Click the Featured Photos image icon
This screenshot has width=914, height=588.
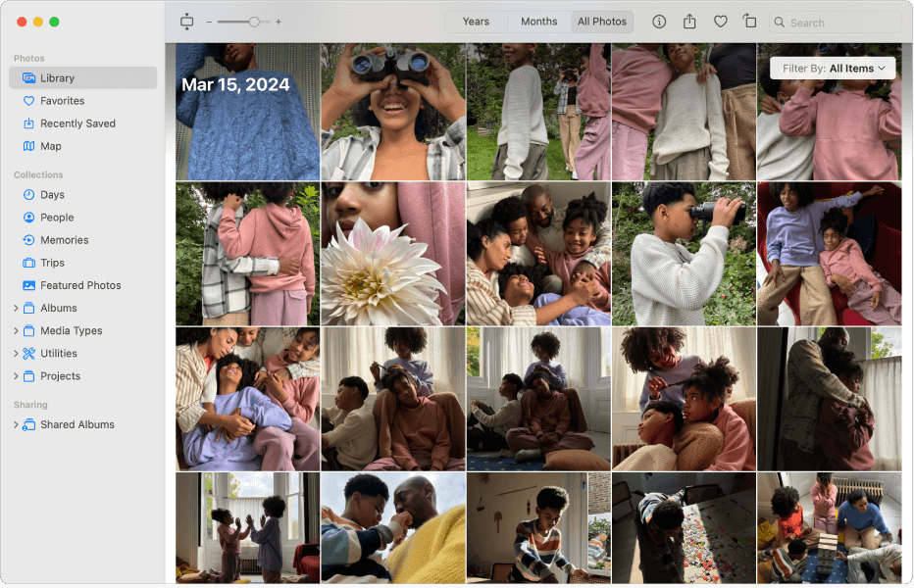click(x=28, y=285)
